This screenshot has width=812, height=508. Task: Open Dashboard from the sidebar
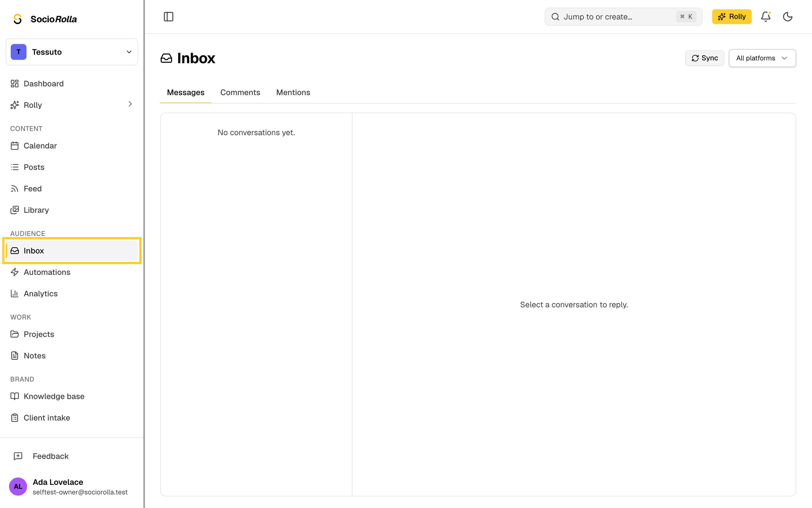pos(72,84)
